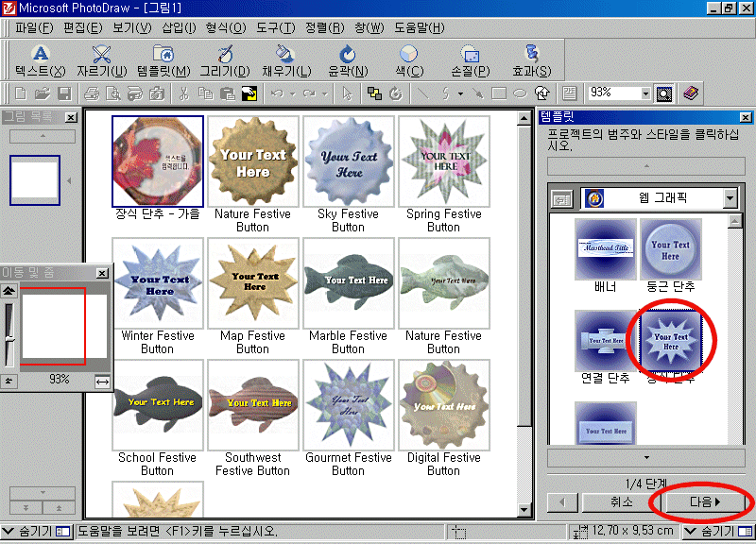Click the purple help book icon
Screen dimensions: 756x544
point(691,93)
